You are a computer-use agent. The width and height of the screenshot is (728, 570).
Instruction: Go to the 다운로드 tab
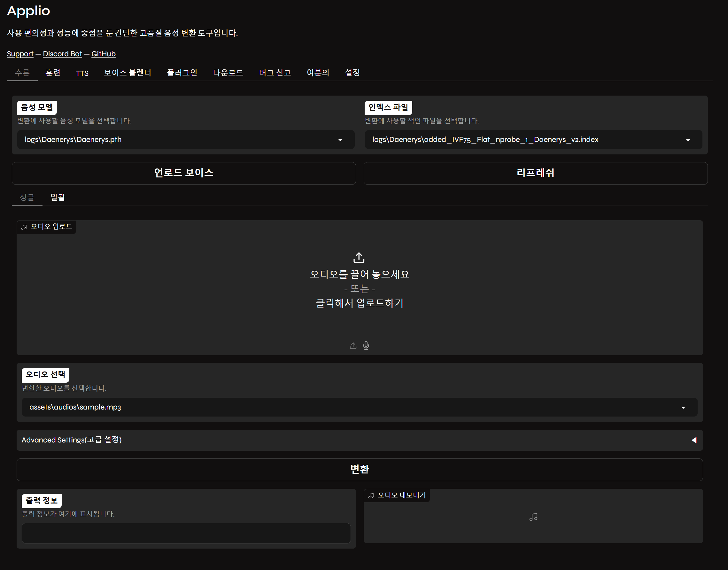pyautogui.click(x=228, y=73)
